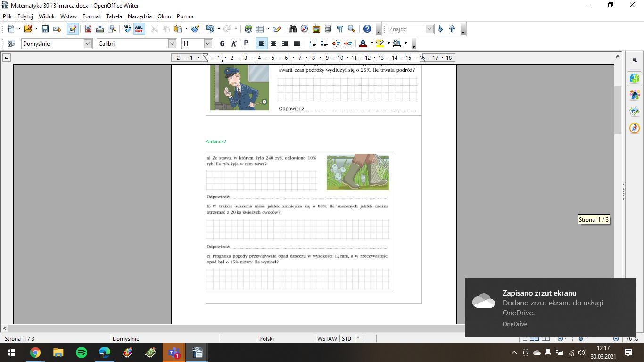Viewport: 644px width, 362px height.
Task: Open Data Sources database icon
Action: click(328, 29)
